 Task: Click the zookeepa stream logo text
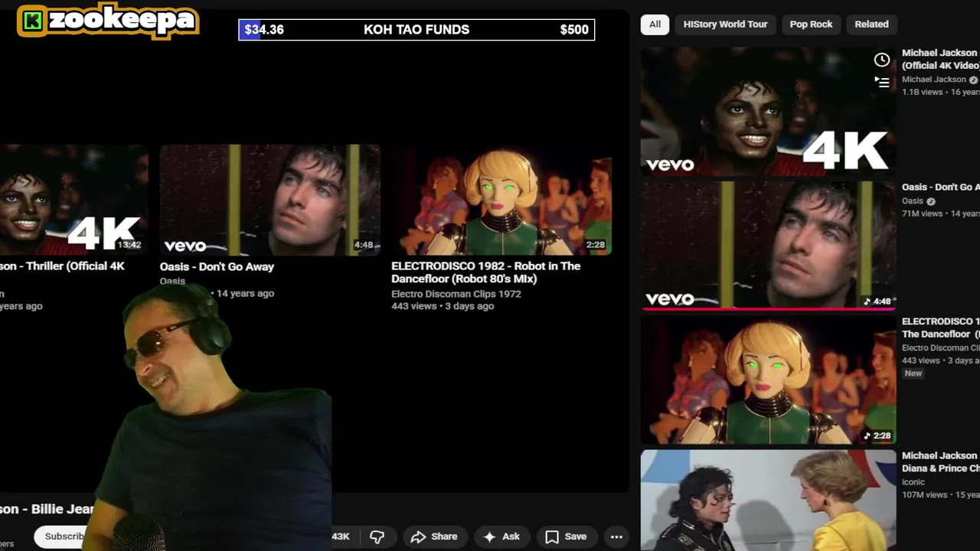(122, 20)
